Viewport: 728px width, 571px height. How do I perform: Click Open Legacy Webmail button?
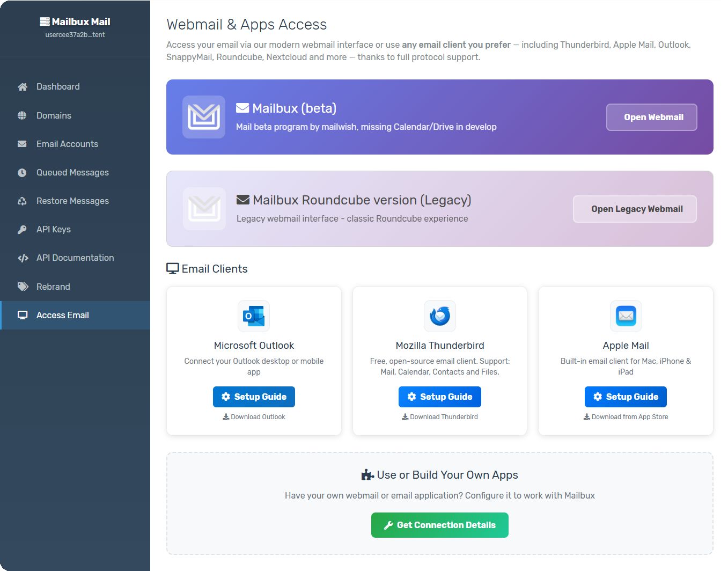point(635,209)
